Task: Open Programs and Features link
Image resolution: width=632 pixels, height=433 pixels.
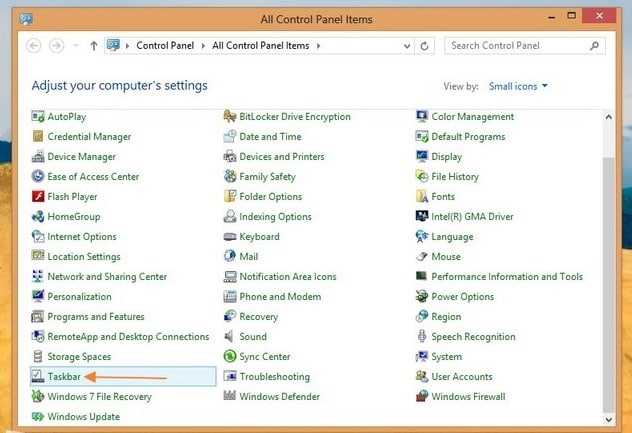Action: [x=96, y=316]
